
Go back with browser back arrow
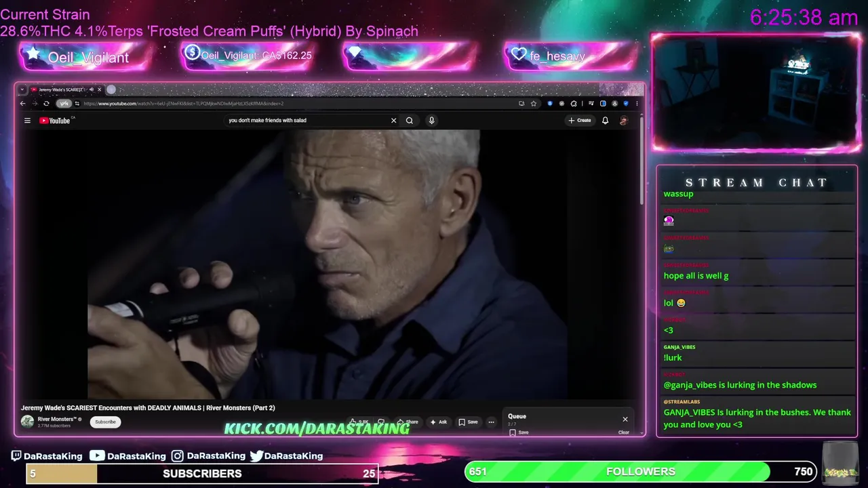click(x=22, y=104)
